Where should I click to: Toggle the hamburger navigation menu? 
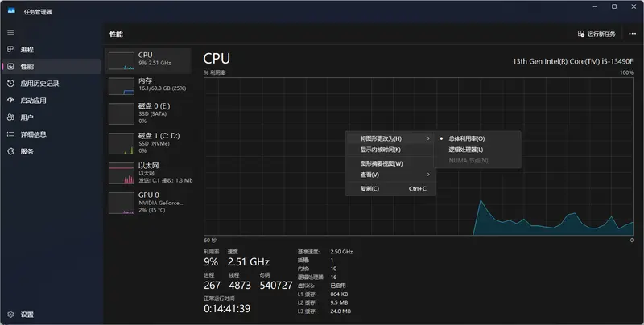10,32
